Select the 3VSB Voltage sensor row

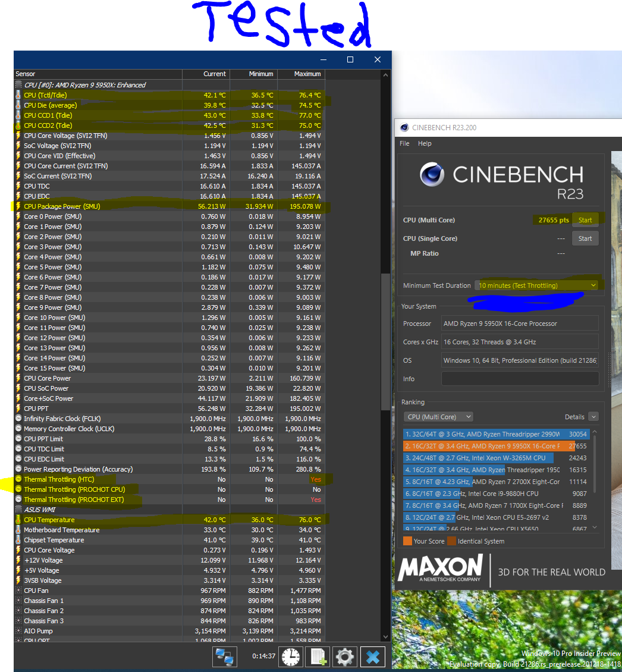(169, 580)
